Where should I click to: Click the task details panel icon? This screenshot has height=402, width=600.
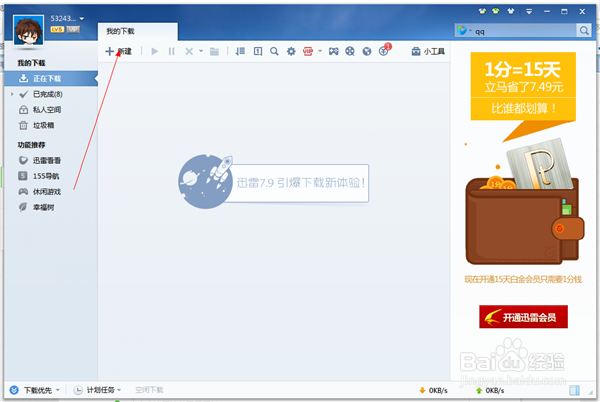pyautogui.click(x=258, y=51)
